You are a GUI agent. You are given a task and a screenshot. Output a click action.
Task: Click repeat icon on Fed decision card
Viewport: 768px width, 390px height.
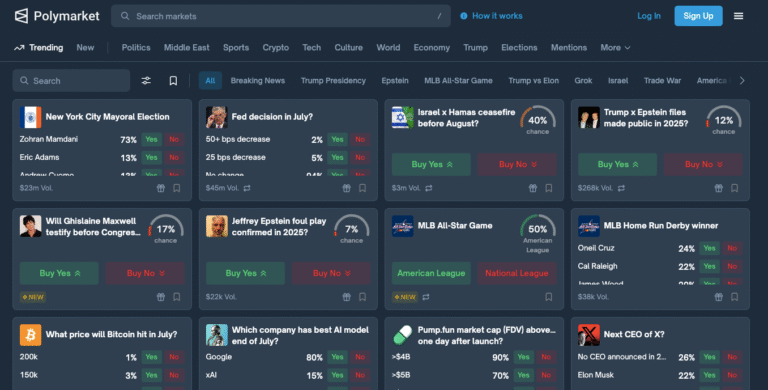(247, 188)
